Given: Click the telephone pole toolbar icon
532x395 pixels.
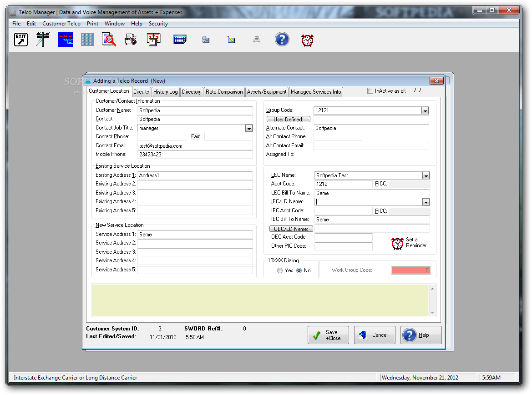Looking at the screenshot, I should click(x=43, y=40).
